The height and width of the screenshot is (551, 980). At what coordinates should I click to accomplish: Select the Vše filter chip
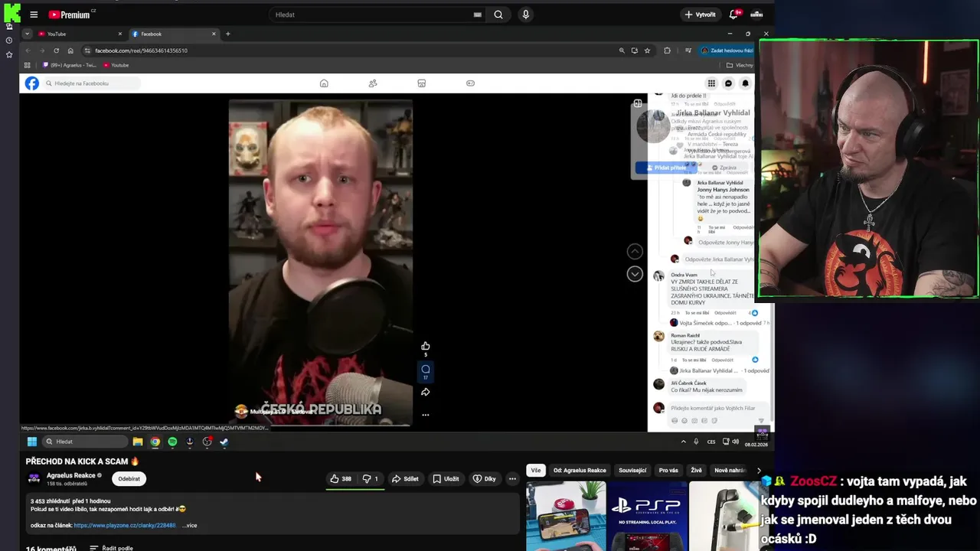(536, 471)
